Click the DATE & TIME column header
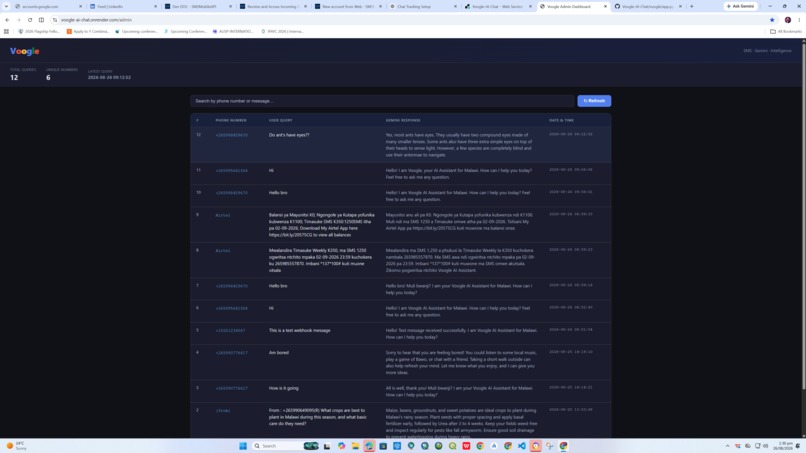This screenshot has height=453, width=806. (561, 120)
